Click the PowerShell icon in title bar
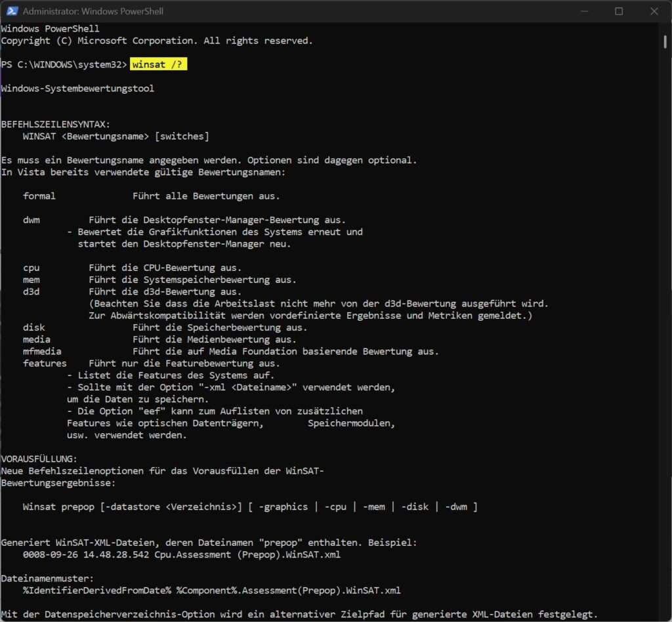672x622 pixels. [12, 11]
